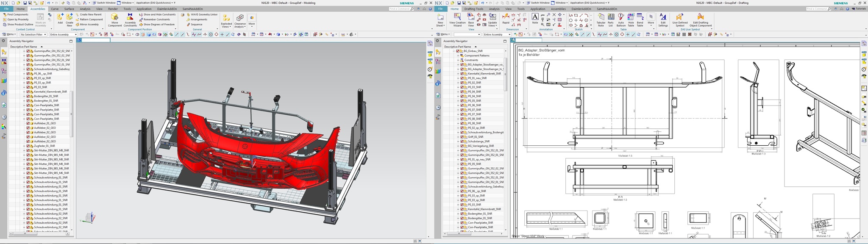Open the Drafting Tools tab

point(473,9)
